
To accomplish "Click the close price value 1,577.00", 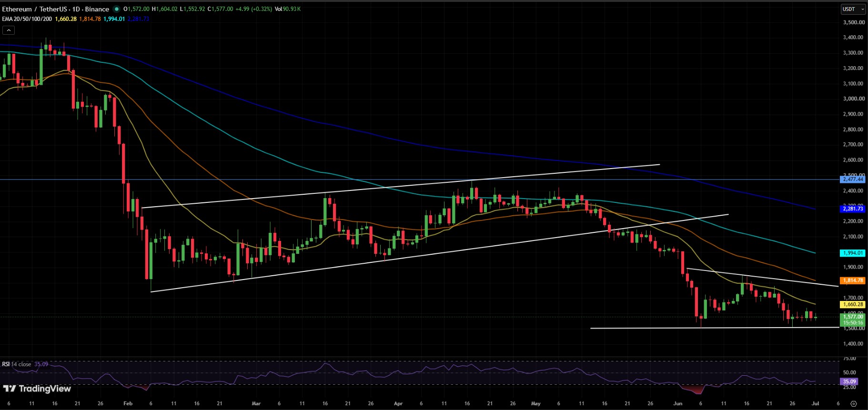I will 222,9.
